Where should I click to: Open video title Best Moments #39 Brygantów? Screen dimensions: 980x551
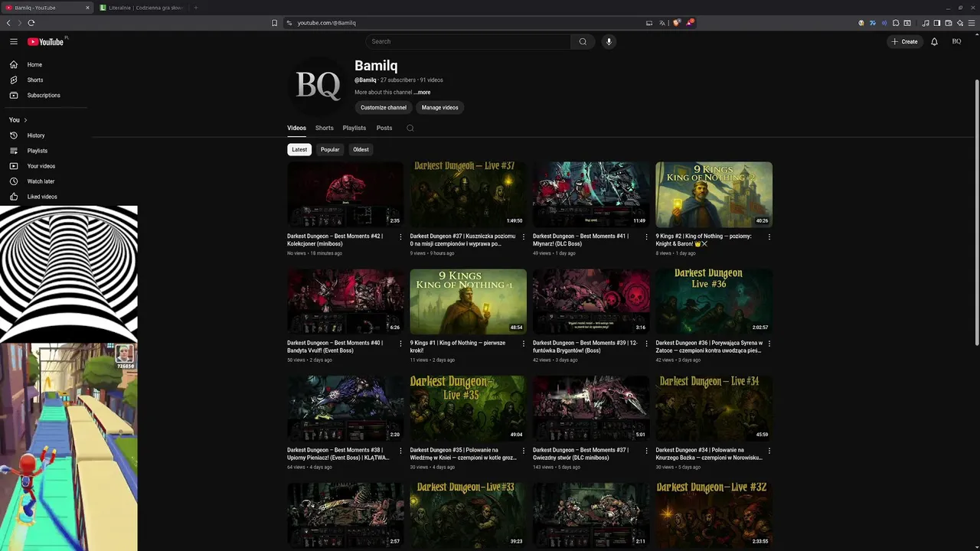585,347
